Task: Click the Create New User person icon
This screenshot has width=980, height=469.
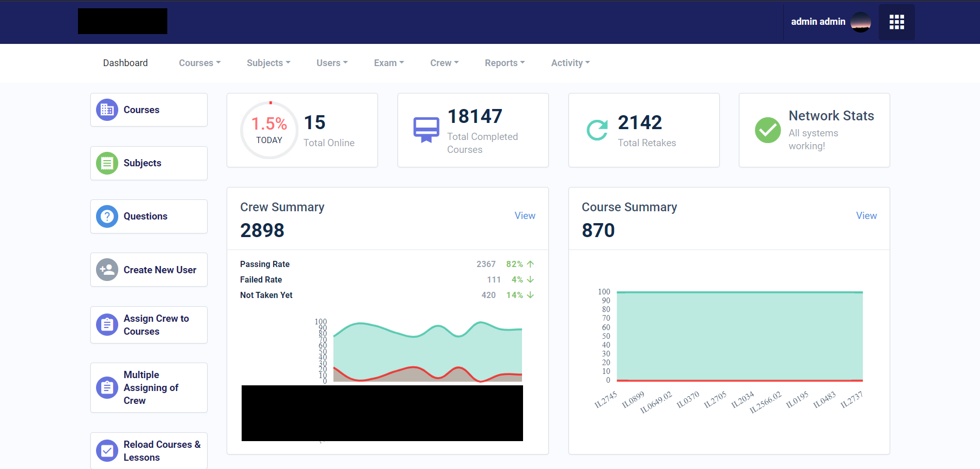Action: (107, 270)
